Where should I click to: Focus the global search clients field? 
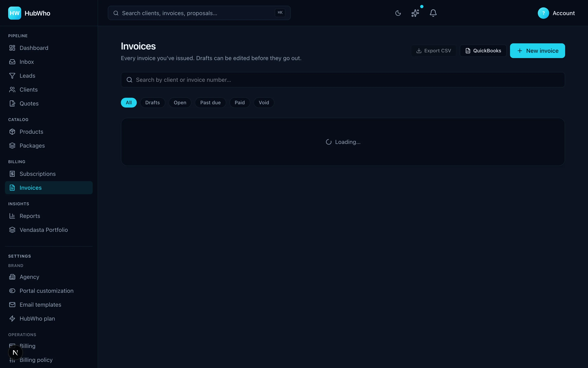199,13
